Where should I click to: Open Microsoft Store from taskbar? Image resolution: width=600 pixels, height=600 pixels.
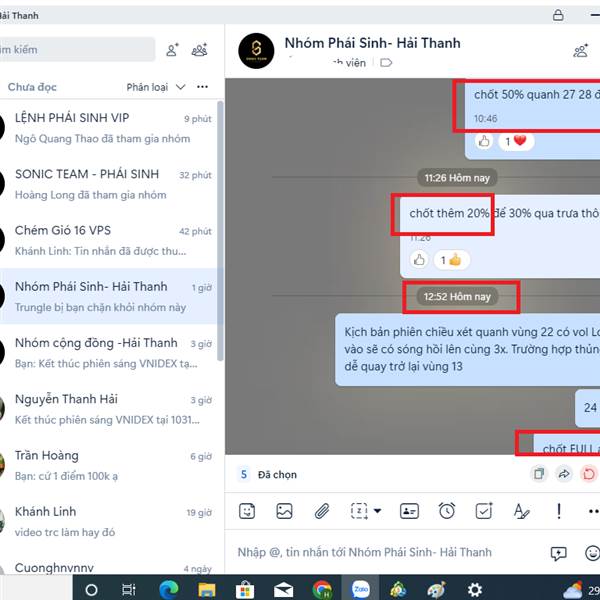(x=245, y=590)
